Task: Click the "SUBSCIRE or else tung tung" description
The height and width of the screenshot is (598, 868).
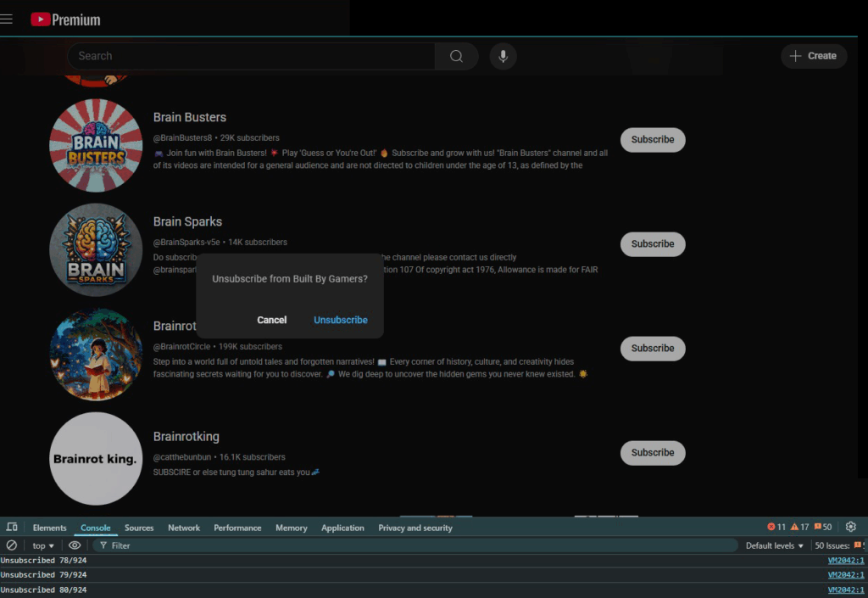Action: pyautogui.click(x=236, y=472)
